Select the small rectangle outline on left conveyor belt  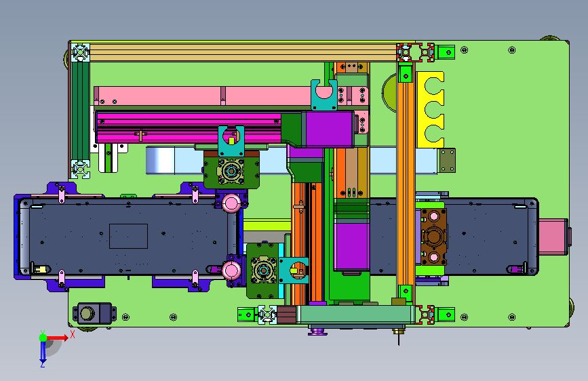tap(128, 236)
